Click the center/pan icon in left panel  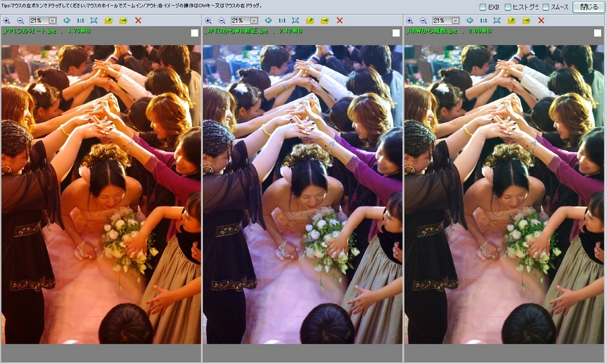click(66, 21)
